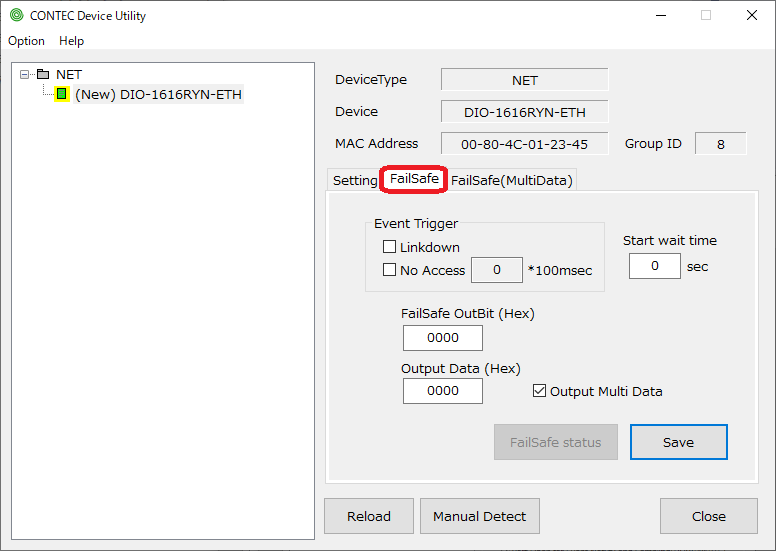The width and height of the screenshot is (776, 551).
Task: Run Manual Detect
Action: click(x=479, y=516)
